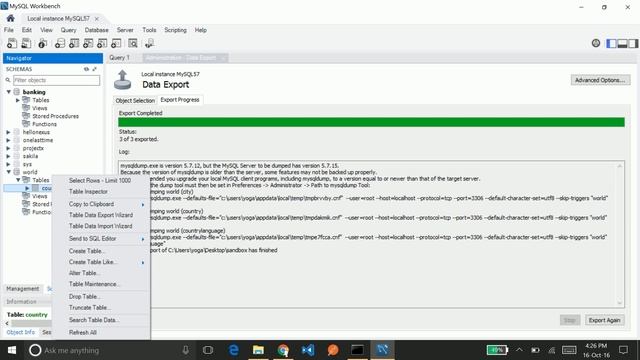The height and width of the screenshot is (360, 640).
Task: Open Visual Studio Code from taskbar
Action: [x=308, y=350]
